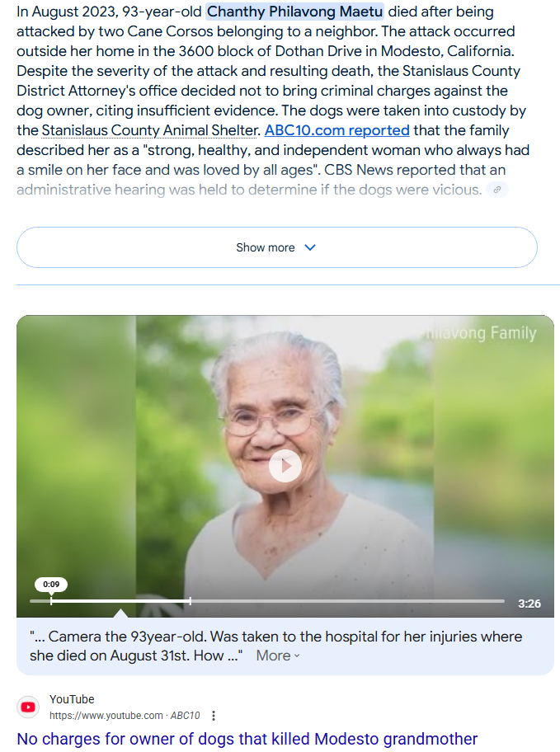
Task: Click the YouTube logo icon
Action: pyautogui.click(x=28, y=707)
